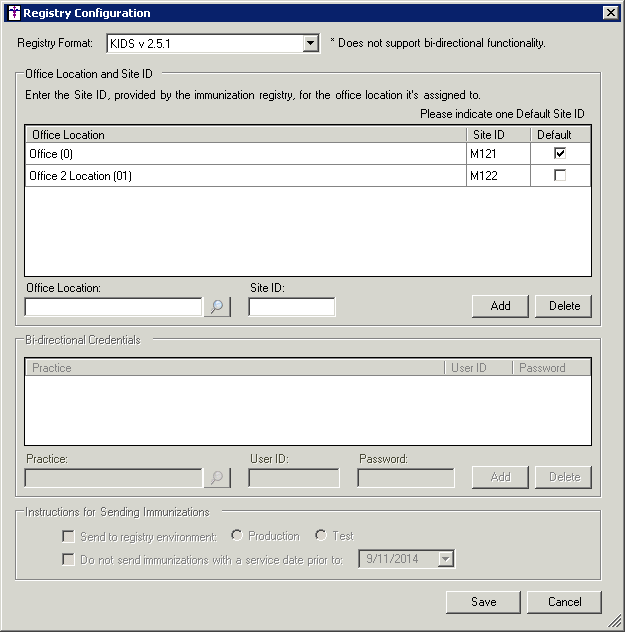The width and height of the screenshot is (625, 632).
Task: Click Add button in Office Location section
Action: (x=500, y=306)
